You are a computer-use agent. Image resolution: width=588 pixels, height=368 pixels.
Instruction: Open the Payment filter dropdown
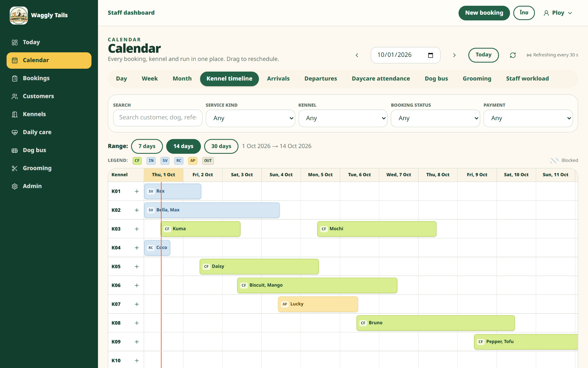528,118
